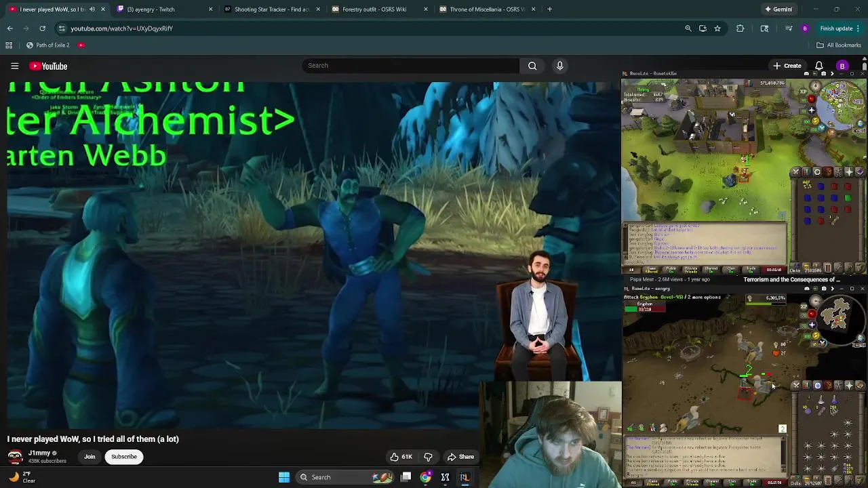
Task: Open YouTube notifications bell
Action: (818, 66)
